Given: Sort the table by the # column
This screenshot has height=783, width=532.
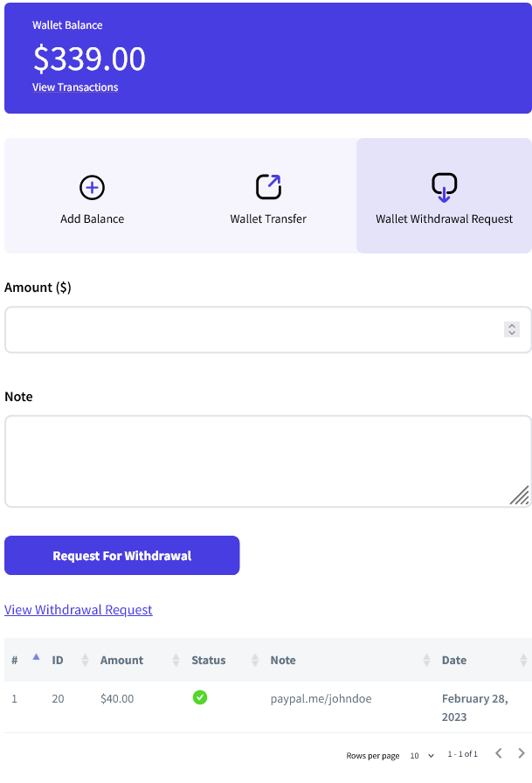Looking at the screenshot, I should click(x=36, y=659).
